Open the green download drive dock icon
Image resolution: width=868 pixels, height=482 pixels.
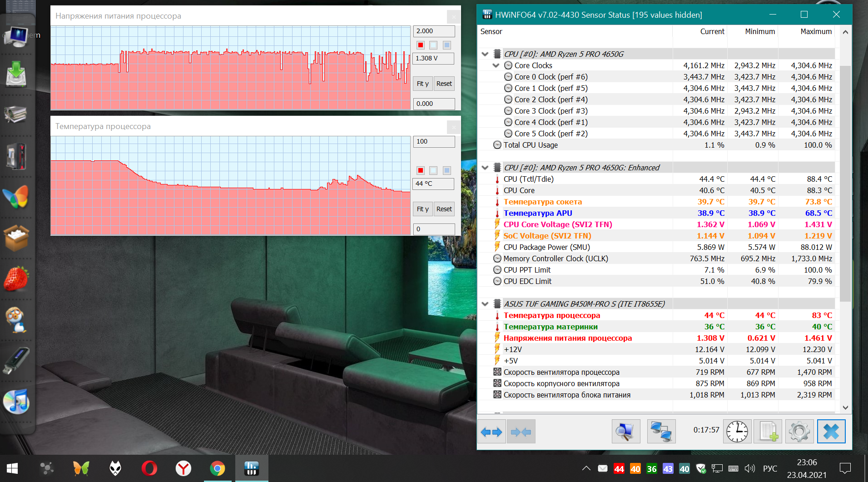point(16,74)
